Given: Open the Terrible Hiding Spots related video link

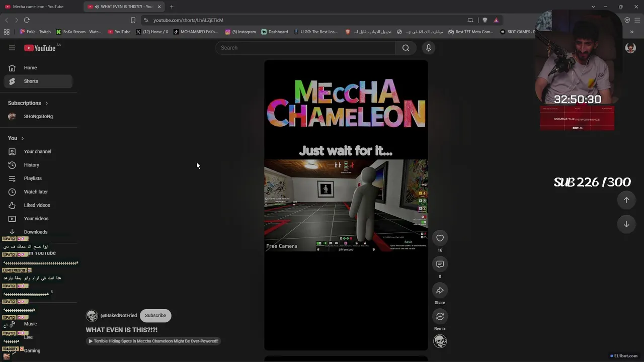Looking at the screenshot, I should tap(153, 341).
